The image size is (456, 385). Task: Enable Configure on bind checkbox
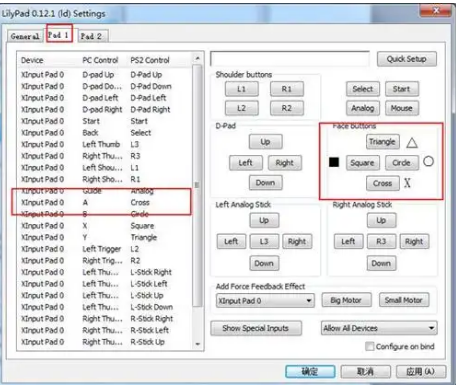click(369, 347)
